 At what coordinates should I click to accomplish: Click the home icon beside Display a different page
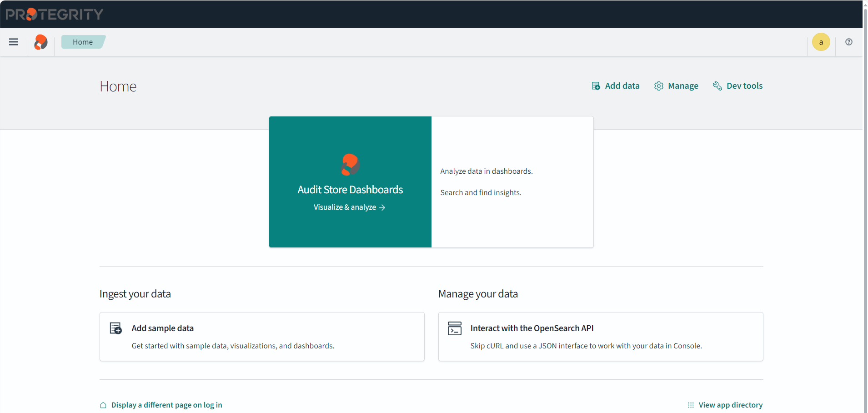point(103,405)
